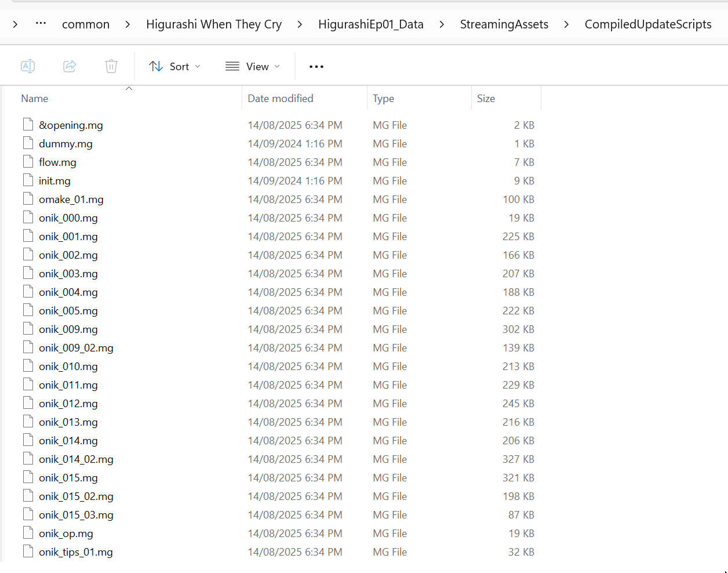728x573 pixels.
Task: Sort files by Date modified column
Action: coord(281,99)
